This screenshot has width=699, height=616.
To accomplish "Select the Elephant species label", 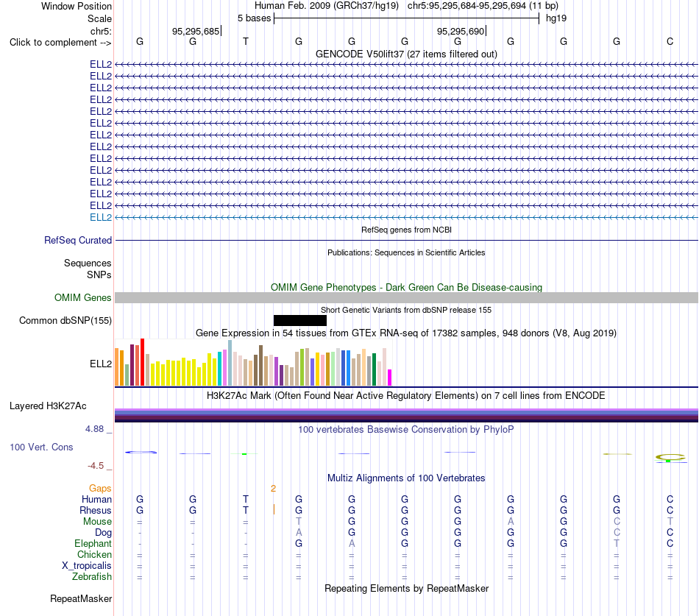I will coord(93,543).
